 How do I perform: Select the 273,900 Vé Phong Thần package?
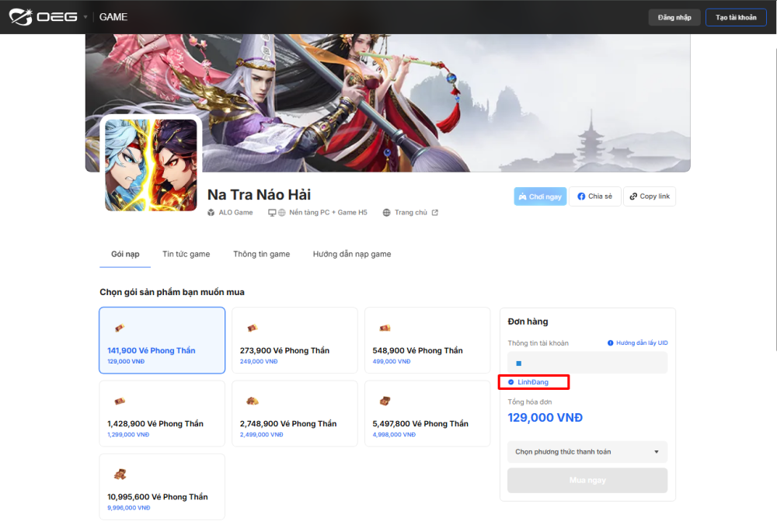[x=294, y=340]
